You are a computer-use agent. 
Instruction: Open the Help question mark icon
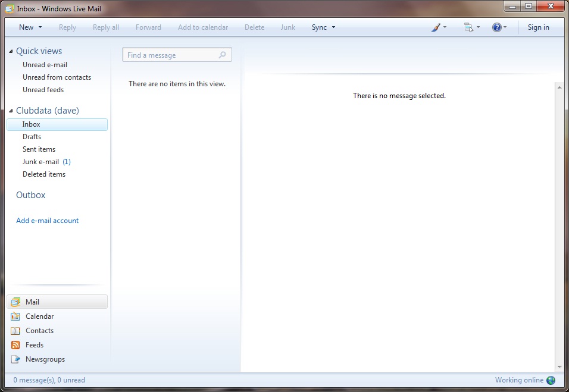(x=496, y=27)
